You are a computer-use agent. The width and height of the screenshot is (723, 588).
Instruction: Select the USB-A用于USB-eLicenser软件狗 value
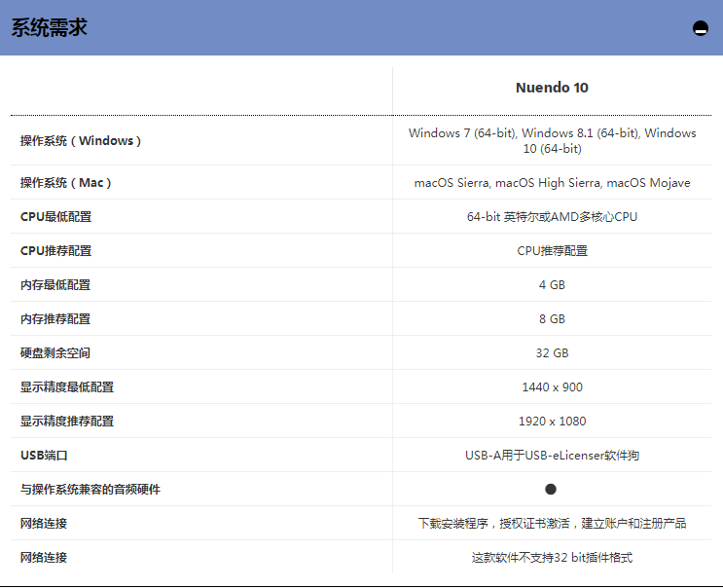coord(552,456)
